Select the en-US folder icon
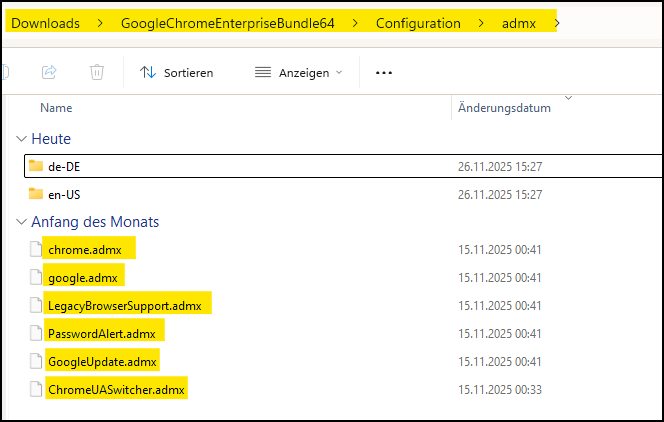664x422 pixels. click(36, 193)
